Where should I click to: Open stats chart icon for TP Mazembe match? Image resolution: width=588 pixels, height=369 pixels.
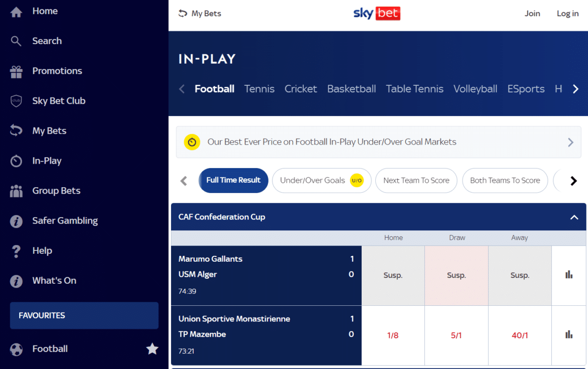click(569, 335)
